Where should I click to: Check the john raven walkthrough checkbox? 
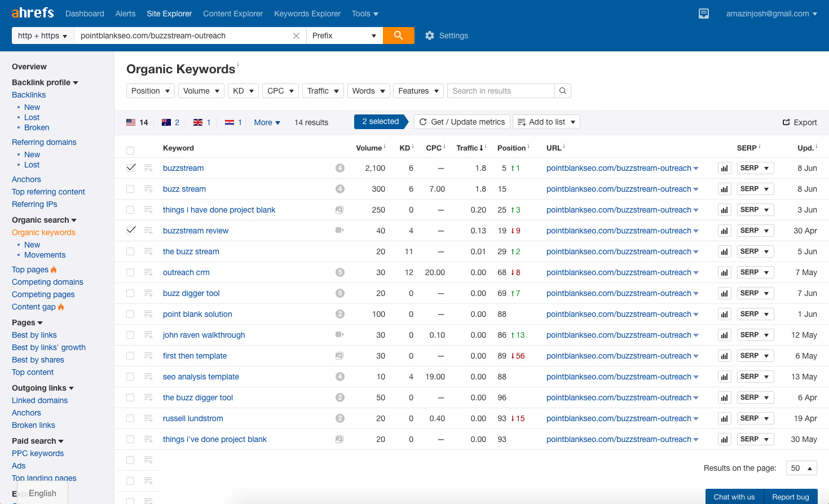click(130, 335)
